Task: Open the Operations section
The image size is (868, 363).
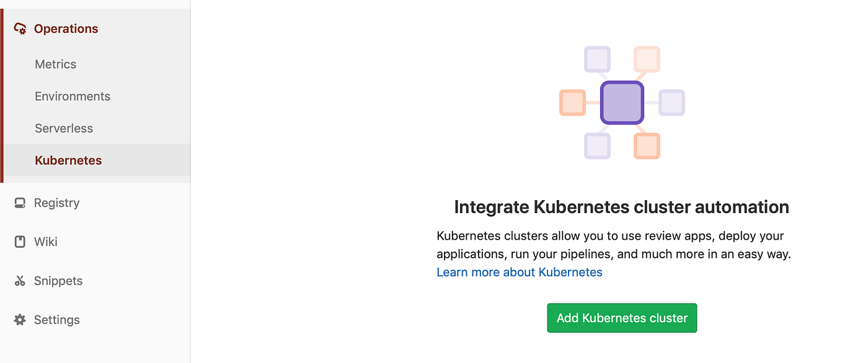Action: pyautogui.click(x=65, y=28)
